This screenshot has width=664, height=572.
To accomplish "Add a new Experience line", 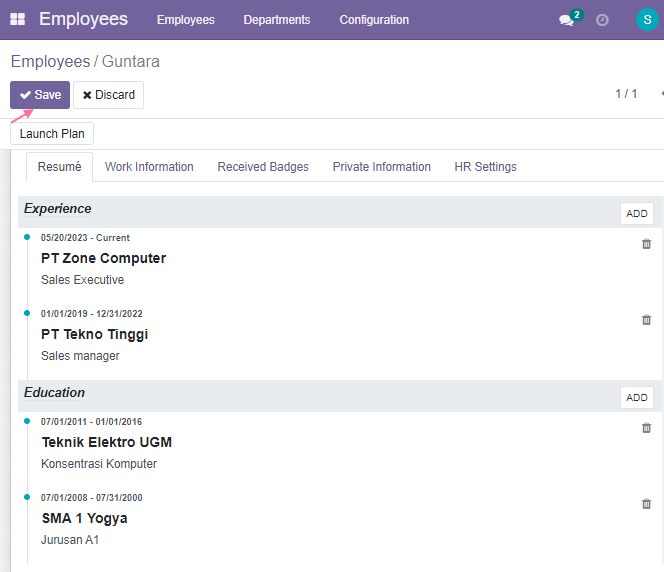I will click(636, 213).
